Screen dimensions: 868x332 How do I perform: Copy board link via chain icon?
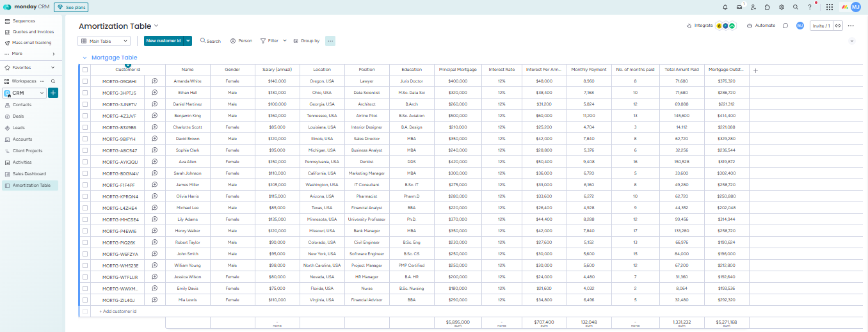pos(837,26)
